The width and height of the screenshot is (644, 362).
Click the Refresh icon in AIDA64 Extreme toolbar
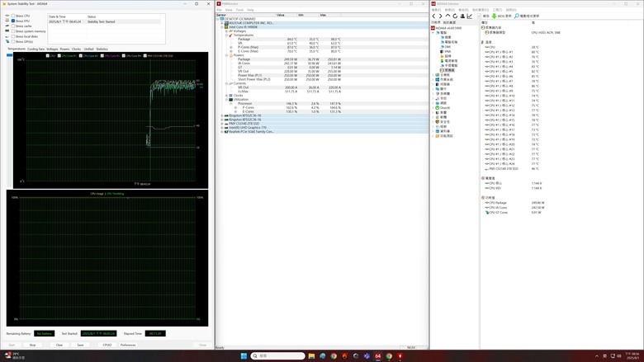point(455,16)
